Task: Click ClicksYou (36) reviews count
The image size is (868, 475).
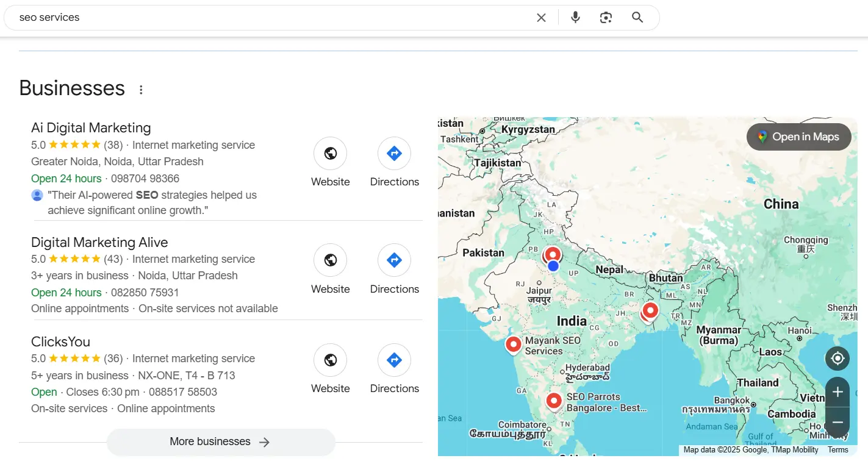Action: (x=113, y=359)
